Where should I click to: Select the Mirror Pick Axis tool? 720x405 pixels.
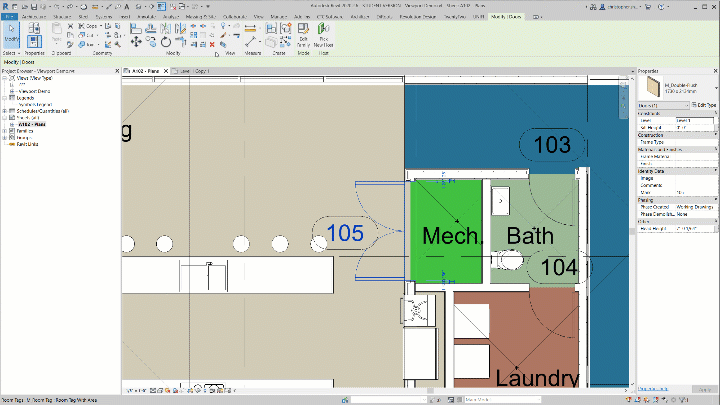click(165, 28)
